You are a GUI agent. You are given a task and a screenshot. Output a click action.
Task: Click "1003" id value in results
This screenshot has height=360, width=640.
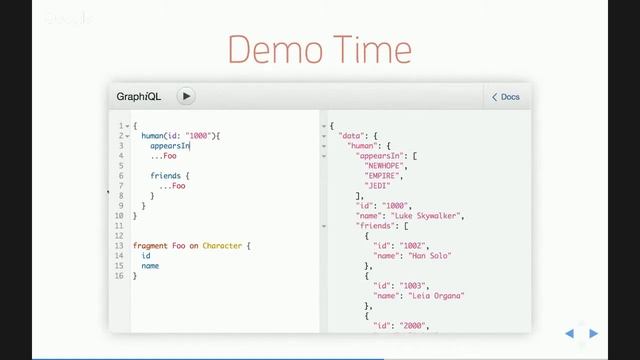pyautogui.click(x=413, y=286)
